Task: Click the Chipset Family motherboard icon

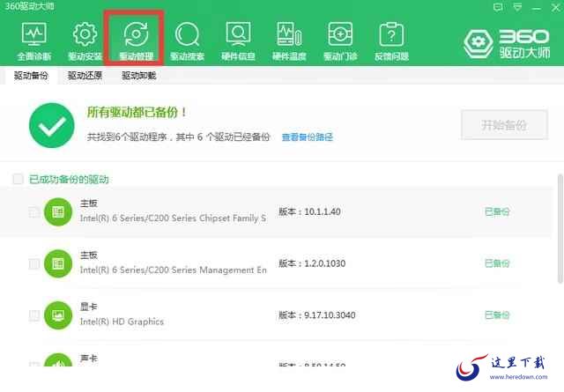Action: pos(58,211)
